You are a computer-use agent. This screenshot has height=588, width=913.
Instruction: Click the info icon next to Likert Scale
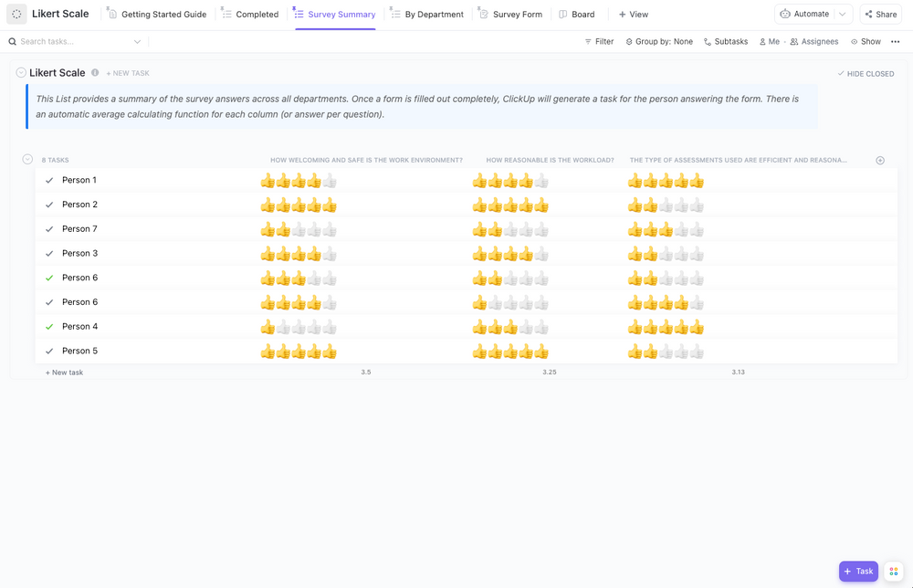tap(96, 72)
